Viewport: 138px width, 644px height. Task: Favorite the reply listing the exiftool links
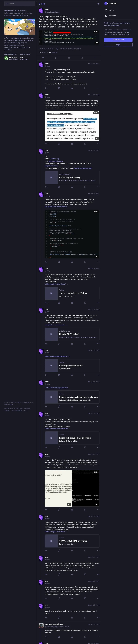pyautogui.click(x=72, y=187)
